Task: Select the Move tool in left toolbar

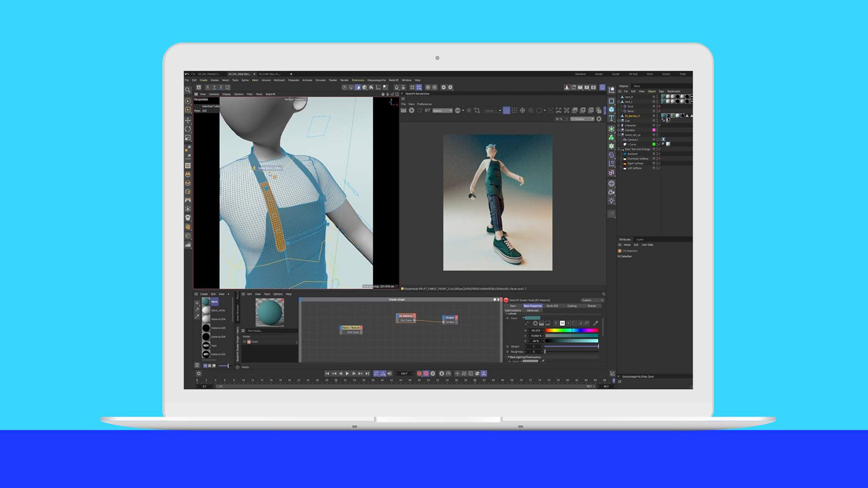Action: pos(188,121)
